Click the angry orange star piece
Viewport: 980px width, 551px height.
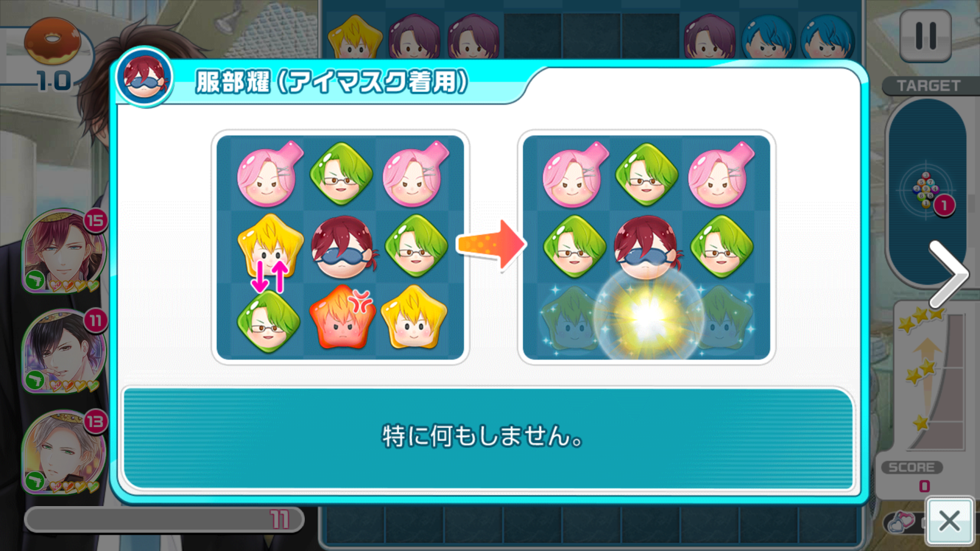point(342,317)
